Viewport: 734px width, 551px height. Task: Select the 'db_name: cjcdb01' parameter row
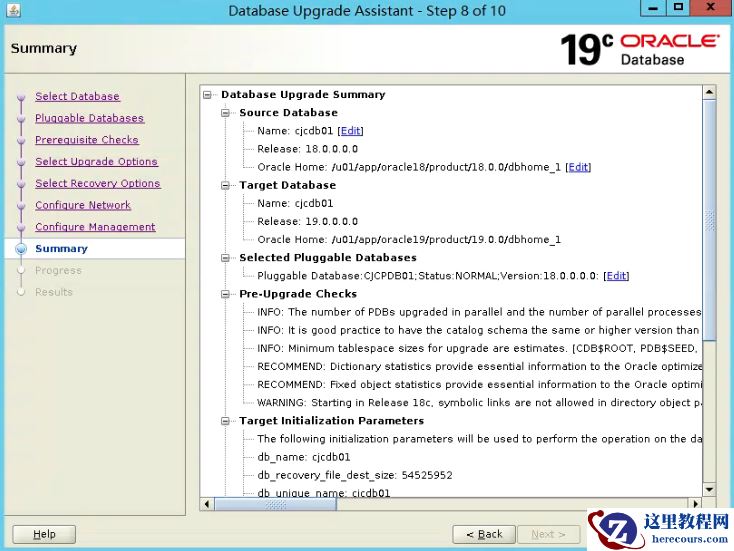click(304, 457)
